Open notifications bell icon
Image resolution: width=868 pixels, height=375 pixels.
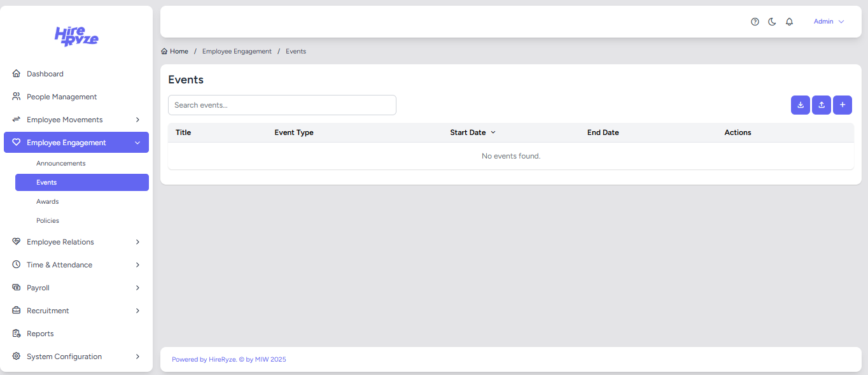789,22
